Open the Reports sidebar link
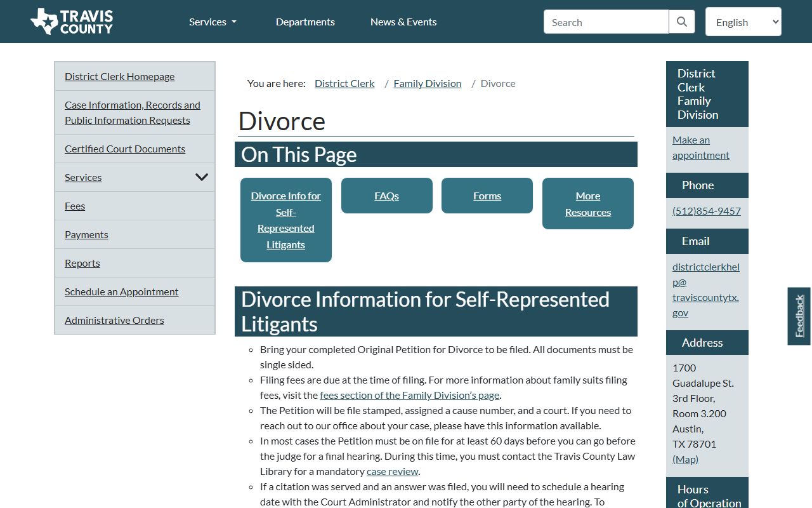This screenshot has width=812, height=508. [x=82, y=263]
